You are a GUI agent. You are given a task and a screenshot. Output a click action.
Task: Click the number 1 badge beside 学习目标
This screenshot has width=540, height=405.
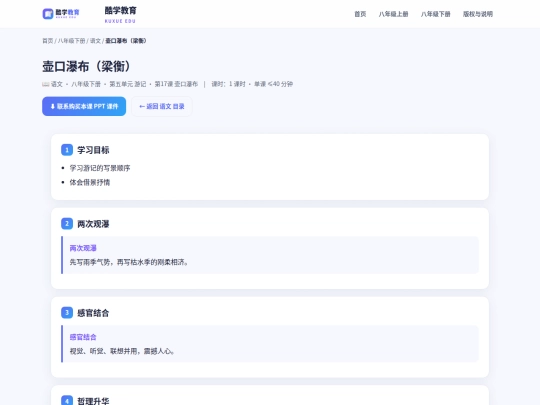[67, 150]
